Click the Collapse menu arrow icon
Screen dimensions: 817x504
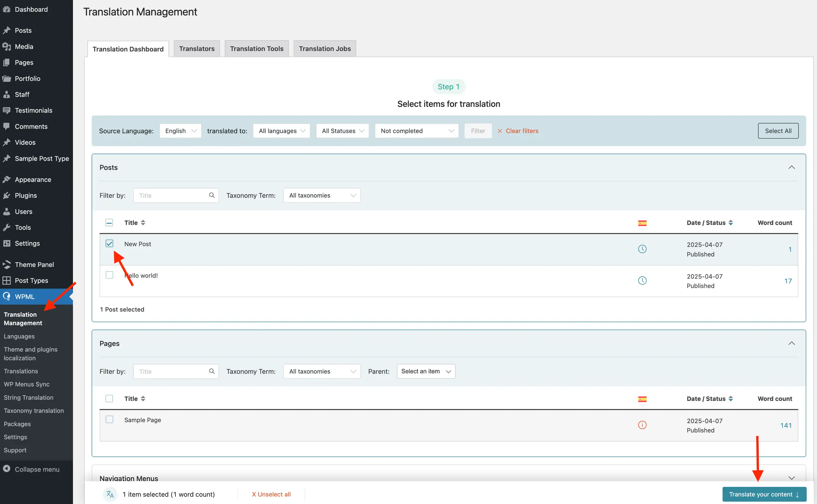tap(7, 469)
